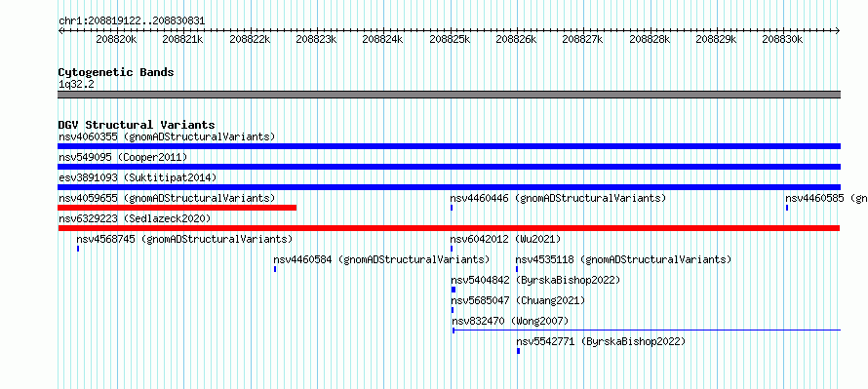This screenshot has height=389, width=868.
Task: Click the 208826k ruler label
Action: pyautogui.click(x=516, y=39)
